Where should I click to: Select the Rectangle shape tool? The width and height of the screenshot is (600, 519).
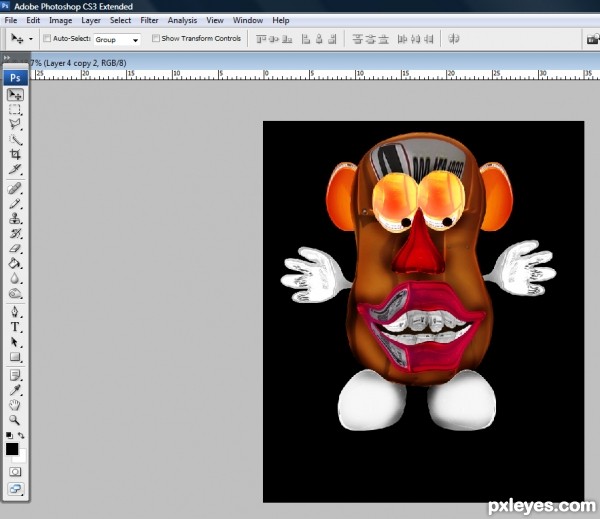15,357
